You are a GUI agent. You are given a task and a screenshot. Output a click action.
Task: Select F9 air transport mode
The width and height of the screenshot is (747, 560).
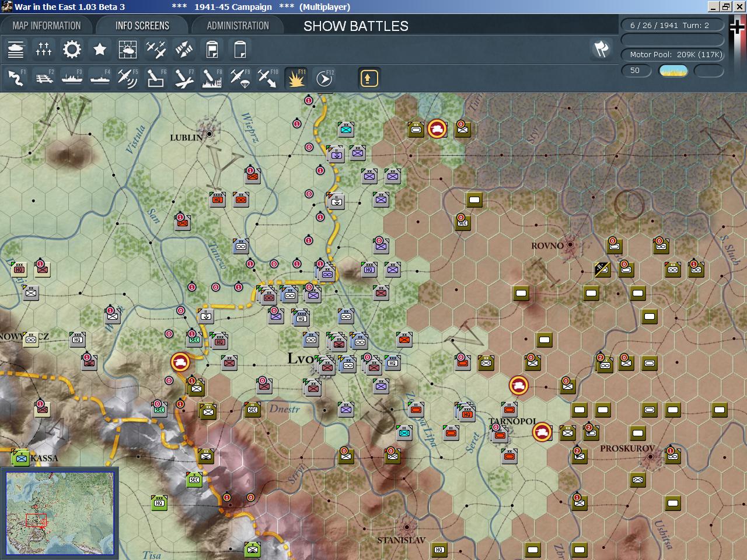pos(240,78)
